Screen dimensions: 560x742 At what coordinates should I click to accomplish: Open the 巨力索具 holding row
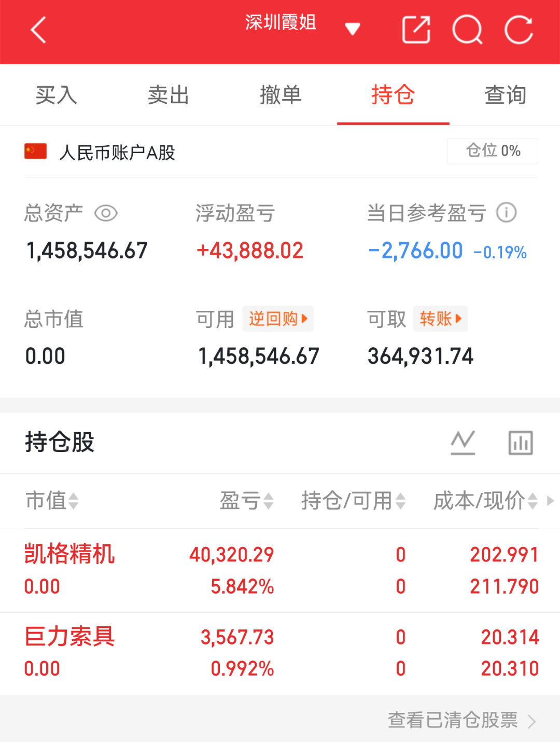pyautogui.click(x=280, y=653)
